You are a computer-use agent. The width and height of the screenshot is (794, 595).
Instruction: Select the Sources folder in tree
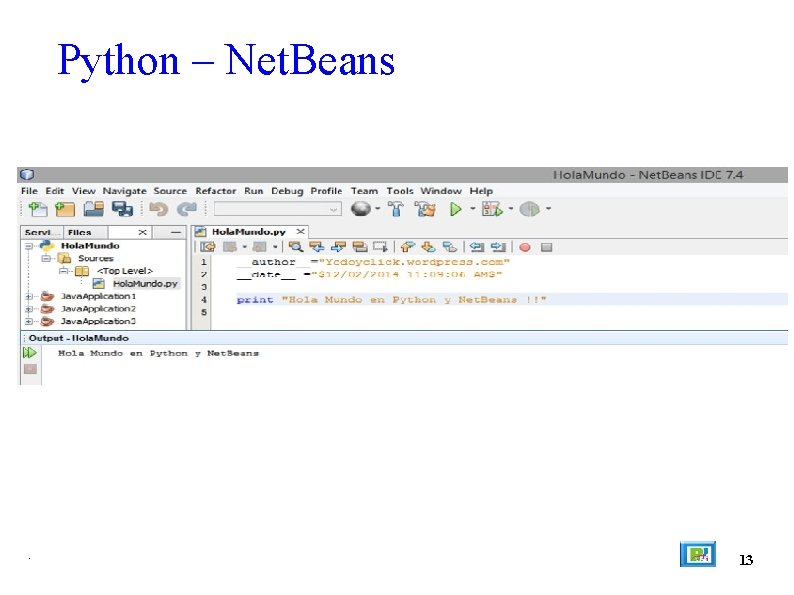[96, 258]
